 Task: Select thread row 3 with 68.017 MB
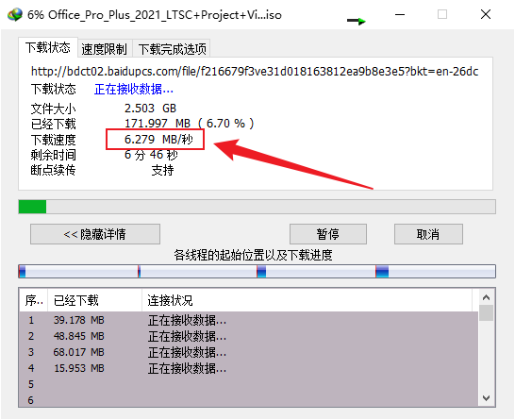[248, 352]
